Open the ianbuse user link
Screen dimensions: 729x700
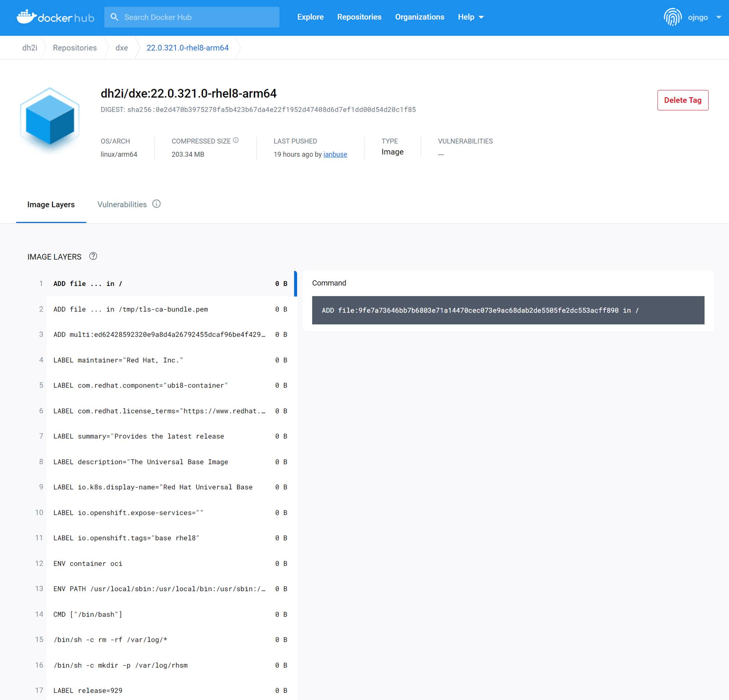pyautogui.click(x=335, y=154)
